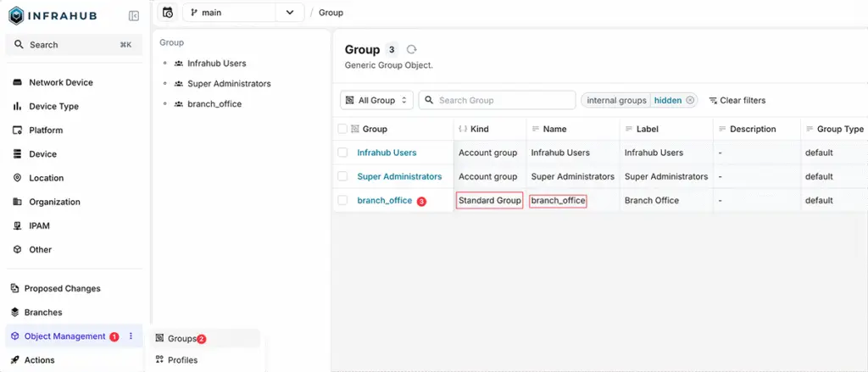Click the Branches layers icon

[x=15, y=312]
